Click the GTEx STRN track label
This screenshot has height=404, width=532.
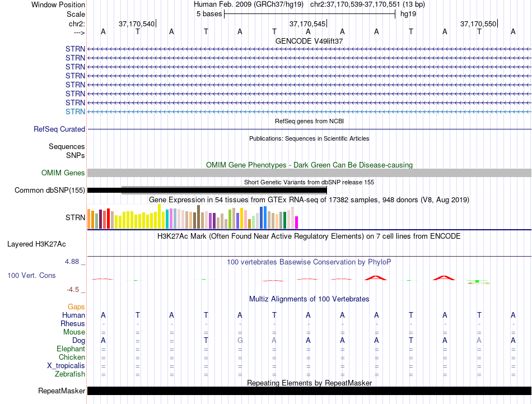pyautogui.click(x=76, y=217)
